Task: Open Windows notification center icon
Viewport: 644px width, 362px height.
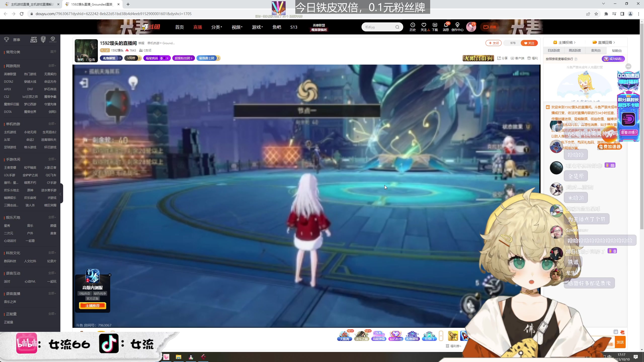Action: [x=636, y=357]
